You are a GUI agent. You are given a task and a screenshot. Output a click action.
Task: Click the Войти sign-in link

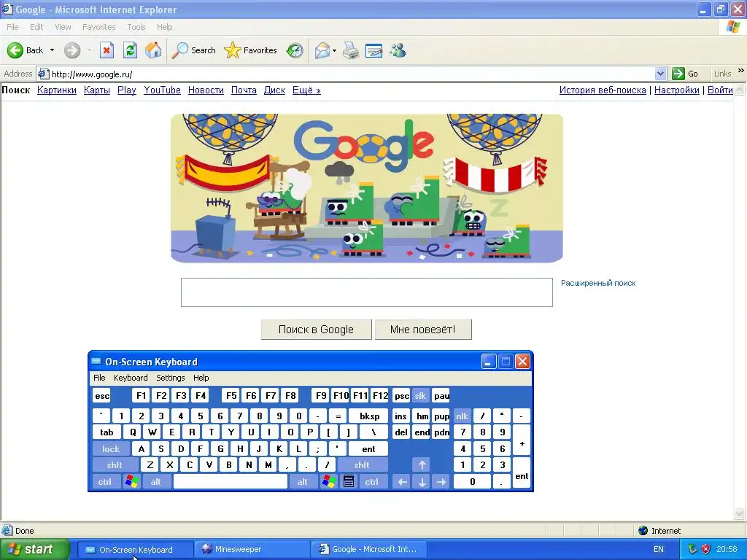pyautogui.click(x=720, y=90)
